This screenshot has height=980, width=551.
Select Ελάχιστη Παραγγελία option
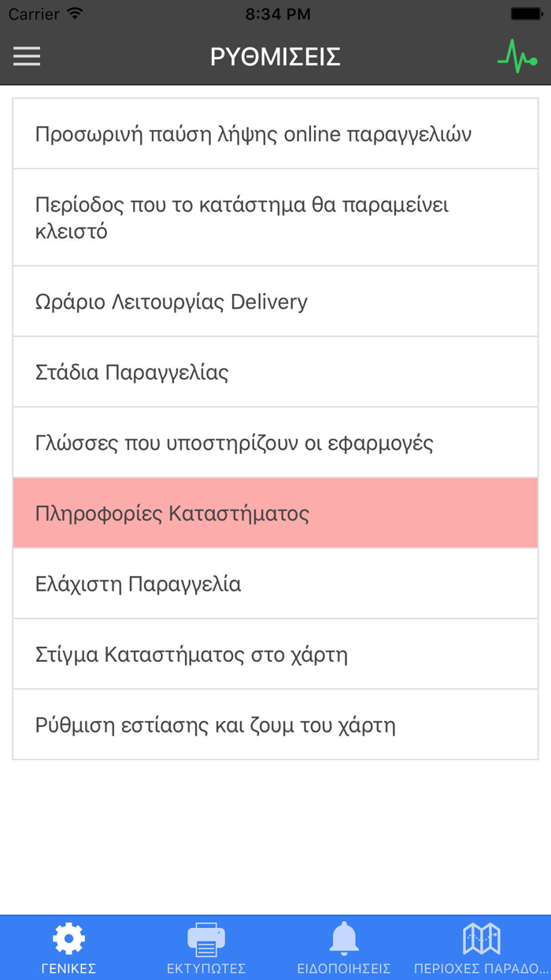tap(275, 584)
